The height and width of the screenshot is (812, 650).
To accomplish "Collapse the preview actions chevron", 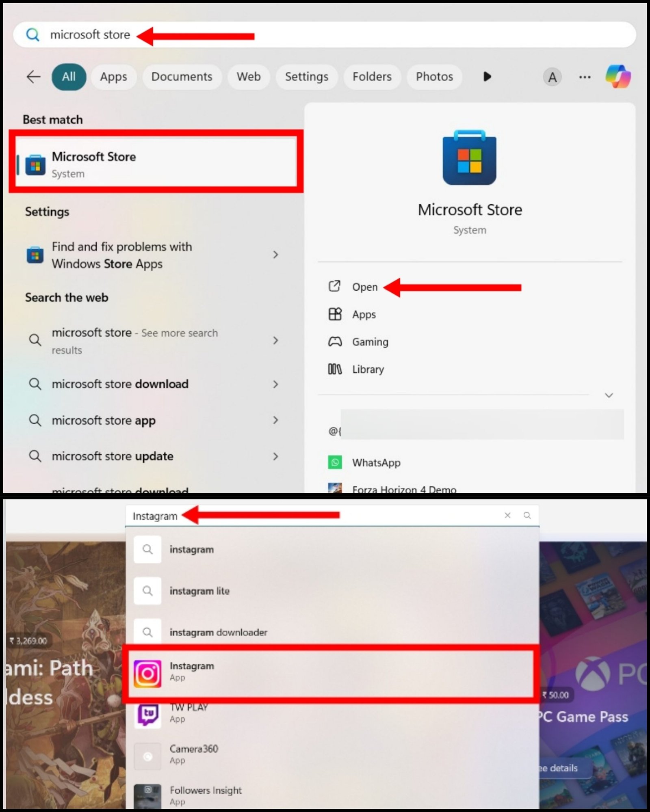I will [609, 395].
